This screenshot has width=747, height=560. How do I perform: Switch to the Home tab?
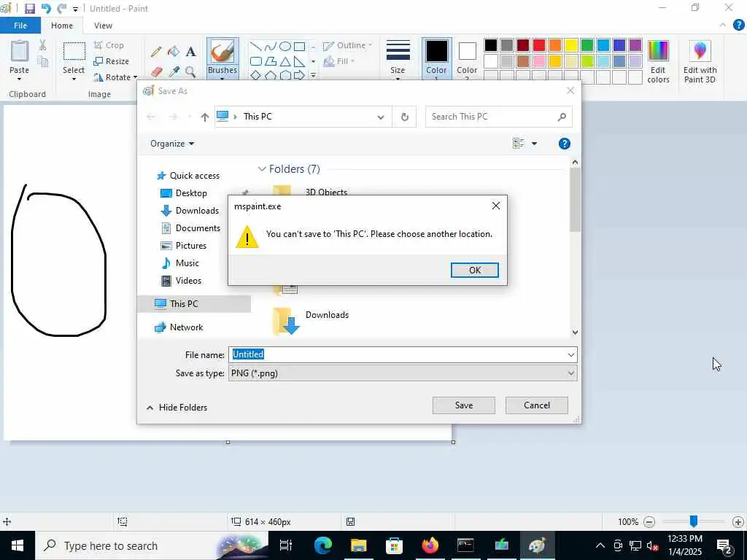coord(62,26)
